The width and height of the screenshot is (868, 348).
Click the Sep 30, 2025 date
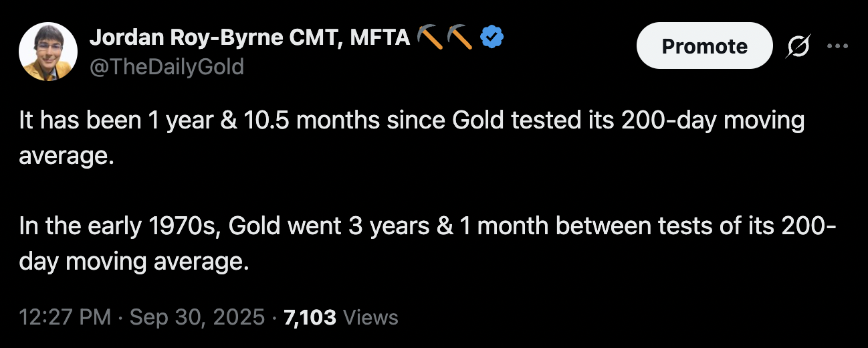[x=197, y=317]
